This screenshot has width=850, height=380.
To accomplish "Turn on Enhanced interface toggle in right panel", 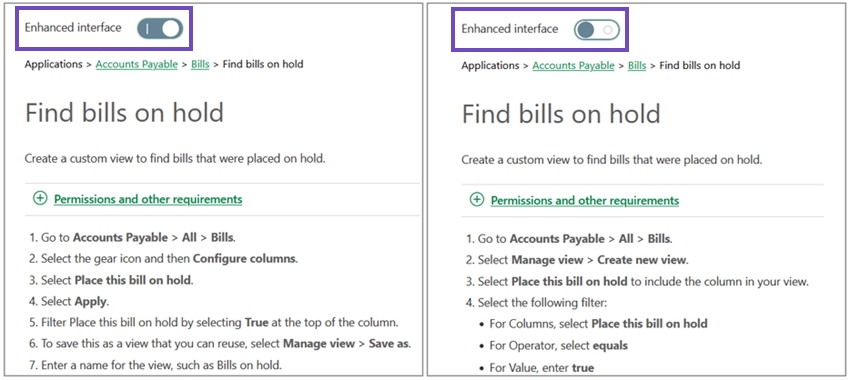I will point(596,30).
